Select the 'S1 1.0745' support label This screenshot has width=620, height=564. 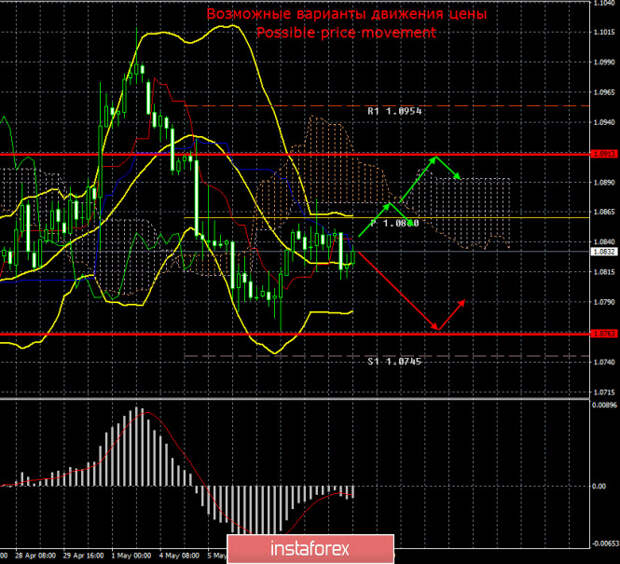[395, 361]
